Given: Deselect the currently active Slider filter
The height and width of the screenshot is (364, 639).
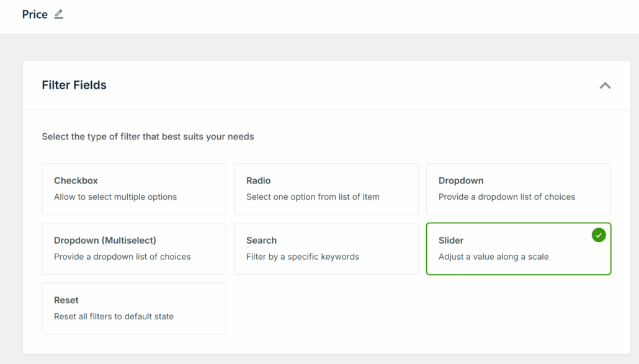Looking at the screenshot, I should point(519,248).
